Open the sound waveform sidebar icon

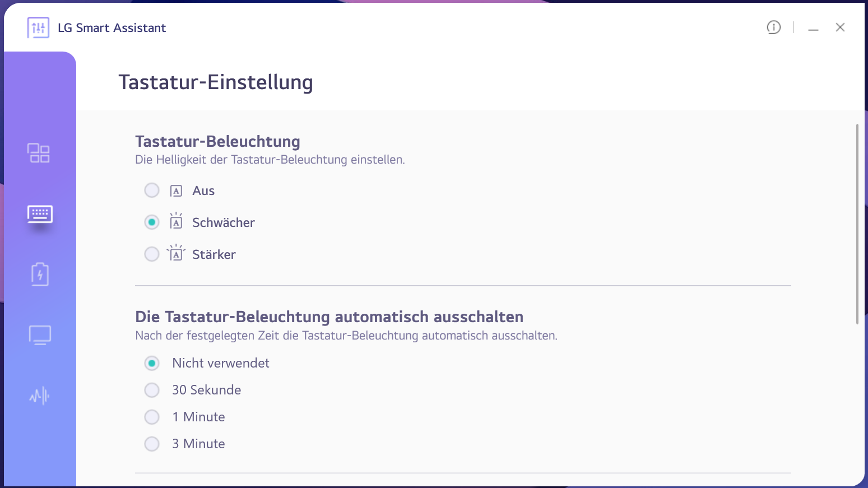pyautogui.click(x=40, y=396)
